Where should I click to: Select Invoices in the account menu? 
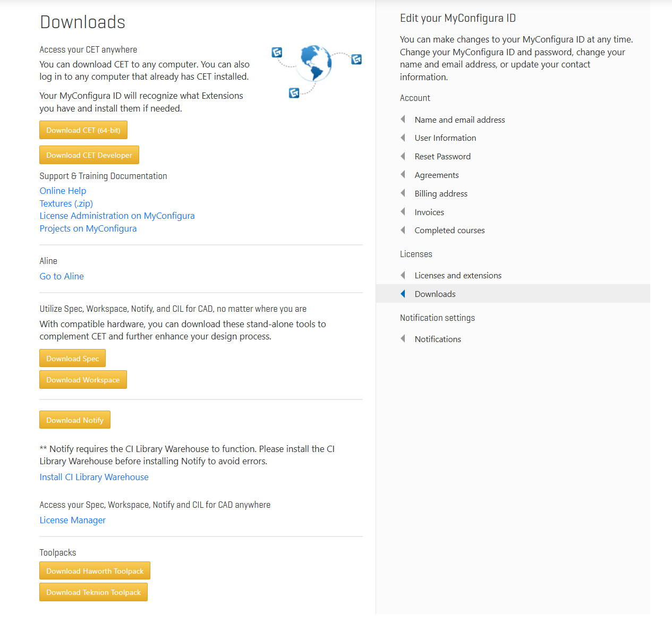(x=429, y=212)
